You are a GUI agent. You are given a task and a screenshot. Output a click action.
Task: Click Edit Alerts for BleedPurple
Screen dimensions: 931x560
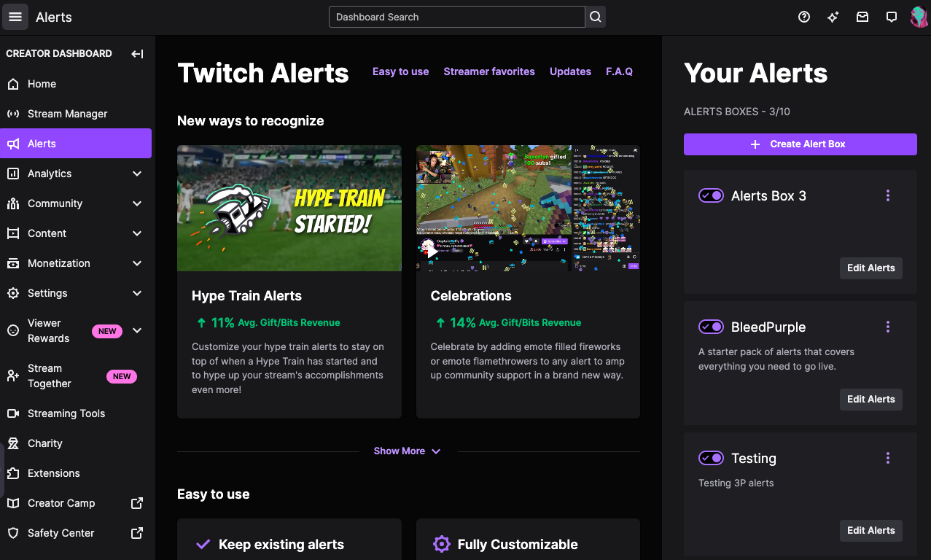tap(870, 400)
